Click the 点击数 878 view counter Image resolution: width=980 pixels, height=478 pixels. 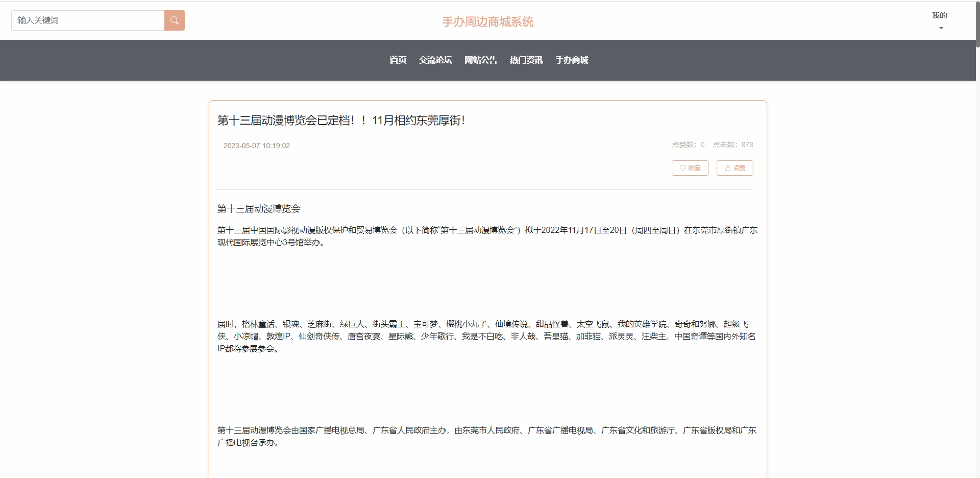tap(733, 145)
